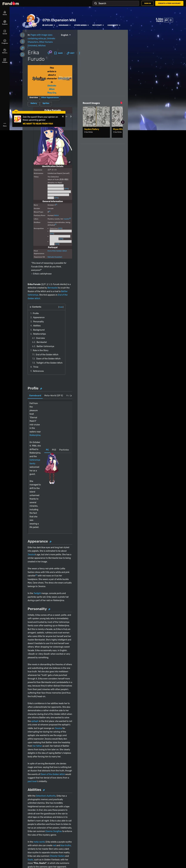Focus the Search input field
186x868 pixels.
click(116, 3)
